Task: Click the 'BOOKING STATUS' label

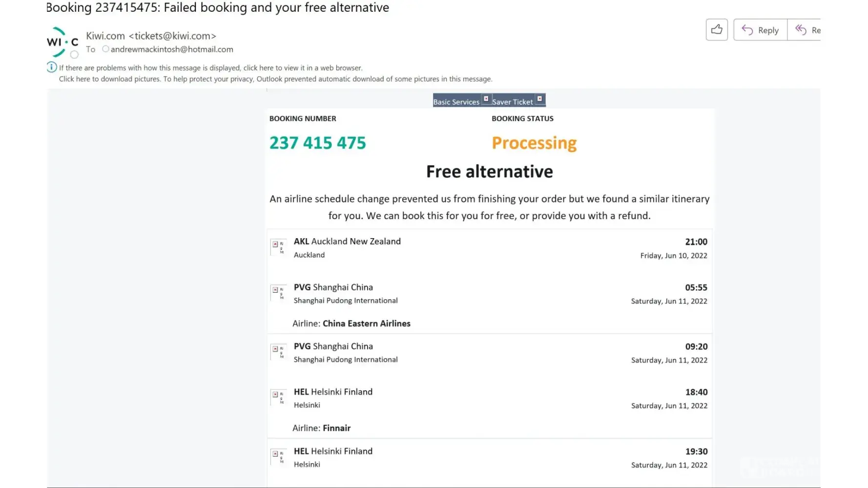Action: 522,119
